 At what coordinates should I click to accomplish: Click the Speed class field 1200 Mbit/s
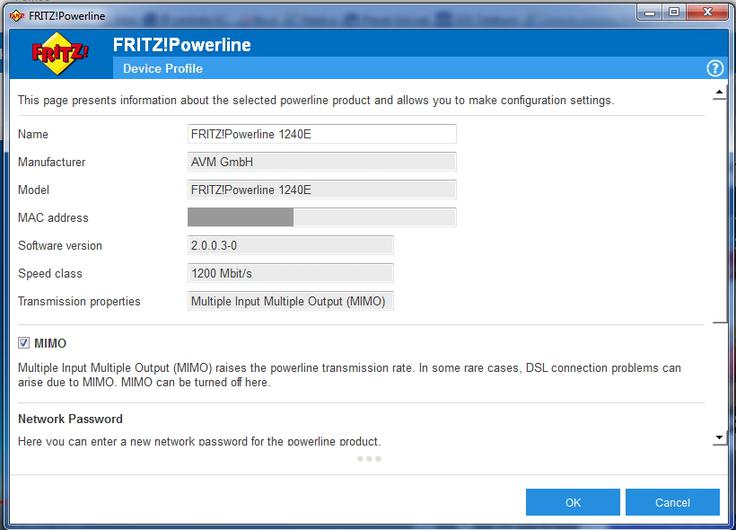tap(290, 273)
